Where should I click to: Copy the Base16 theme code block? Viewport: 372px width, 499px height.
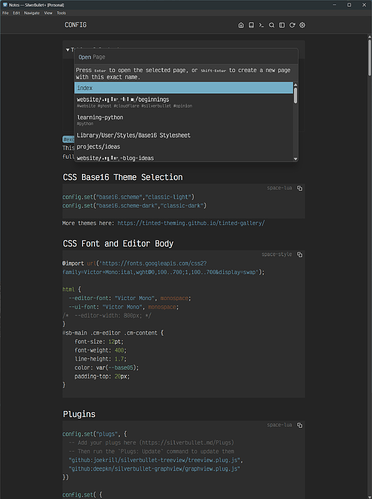[x=300, y=188]
